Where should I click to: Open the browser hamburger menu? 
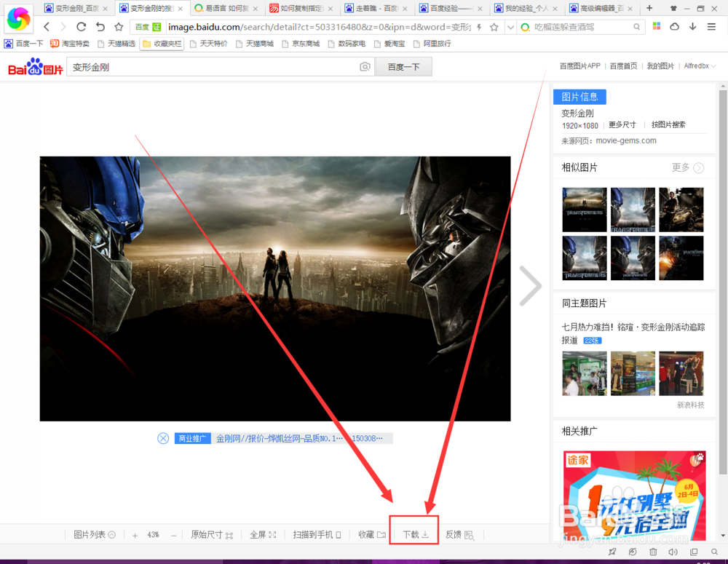click(x=711, y=27)
